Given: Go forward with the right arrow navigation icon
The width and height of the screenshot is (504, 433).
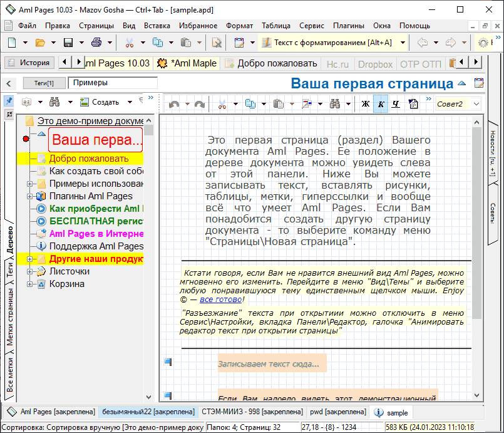Looking at the screenshot, I should pyautogui.click(x=451, y=43).
